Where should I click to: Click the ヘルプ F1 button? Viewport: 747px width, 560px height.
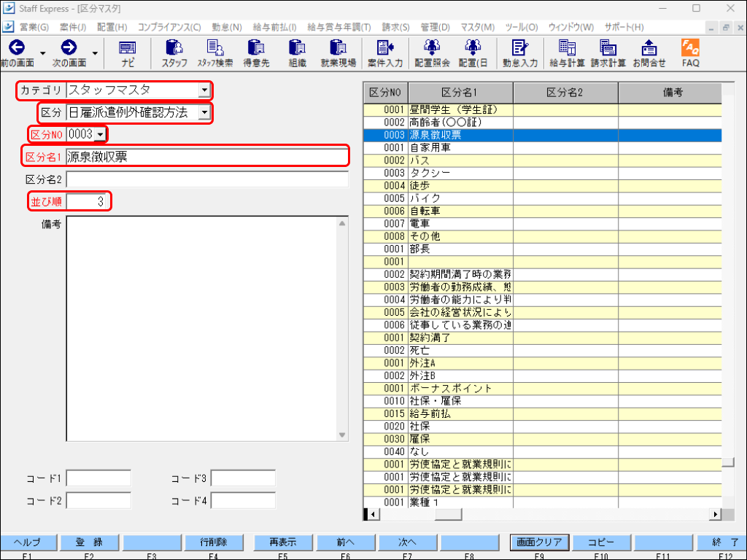tap(27, 542)
